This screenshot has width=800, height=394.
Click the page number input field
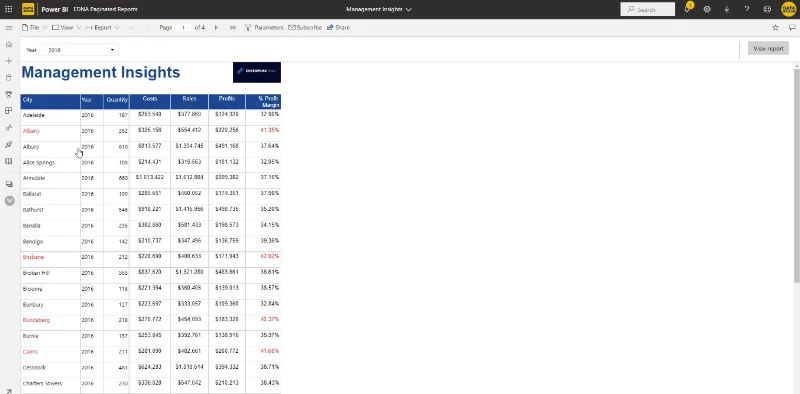(x=183, y=28)
